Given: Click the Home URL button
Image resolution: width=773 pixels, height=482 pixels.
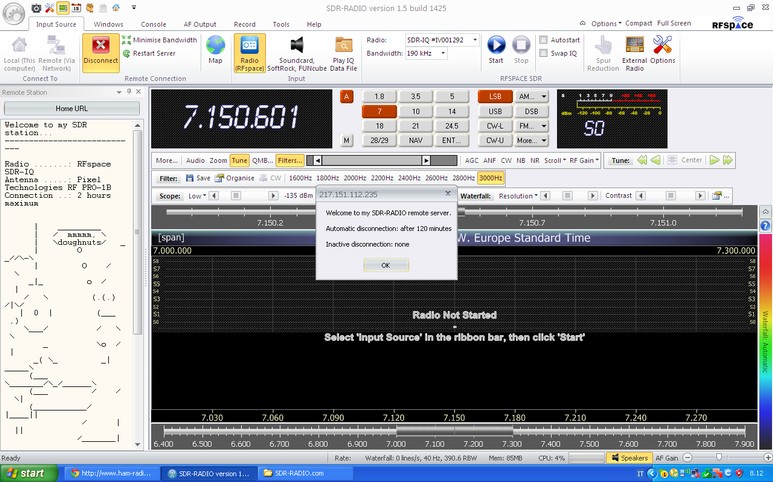Looking at the screenshot, I should pos(71,108).
